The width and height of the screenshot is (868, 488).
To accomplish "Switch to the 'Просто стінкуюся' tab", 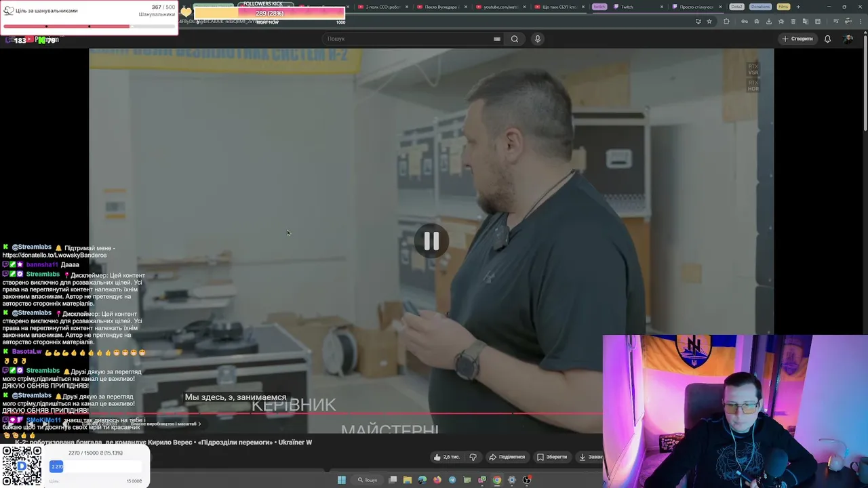I will point(697,7).
